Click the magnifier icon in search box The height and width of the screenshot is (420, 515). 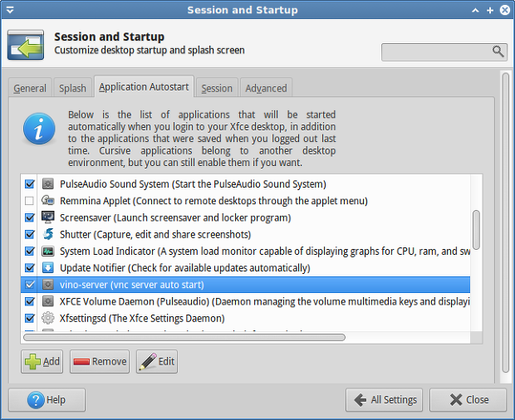click(498, 51)
